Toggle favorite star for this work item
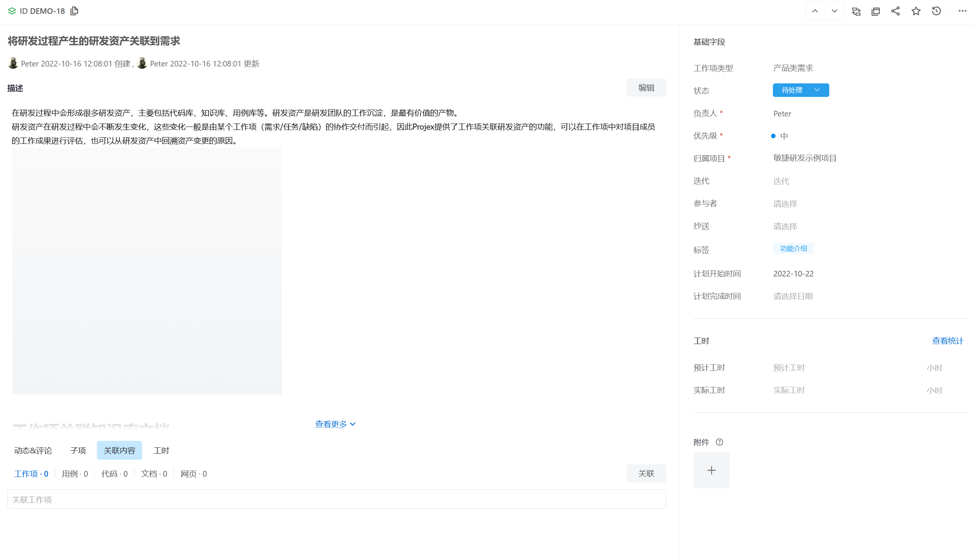 pyautogui.click(x=916, y=11)
